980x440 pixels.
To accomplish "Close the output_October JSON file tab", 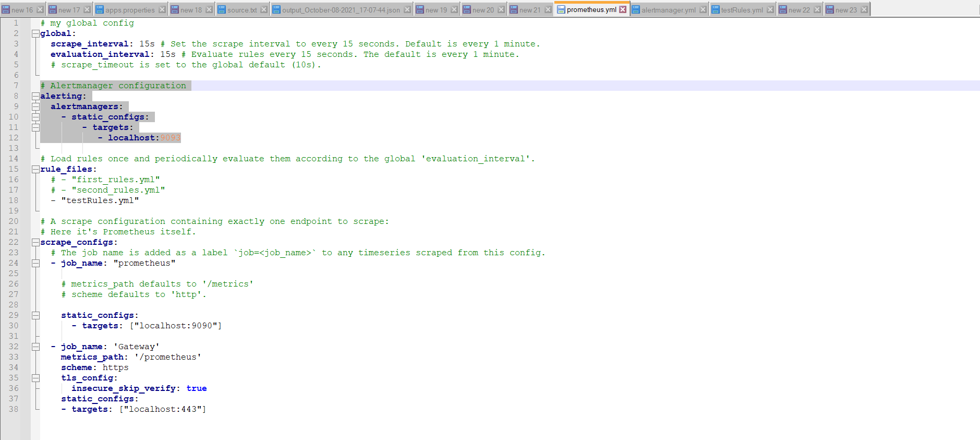I will tap(407, 9).
